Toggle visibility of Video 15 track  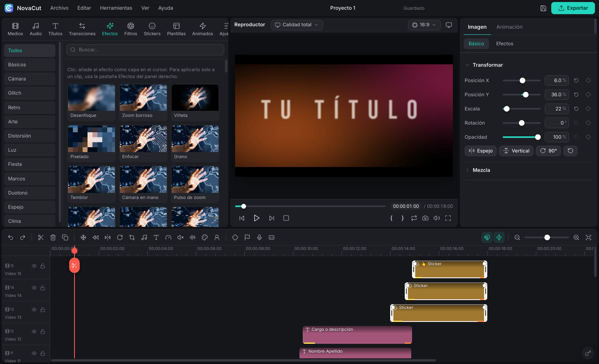click(34, 266)
